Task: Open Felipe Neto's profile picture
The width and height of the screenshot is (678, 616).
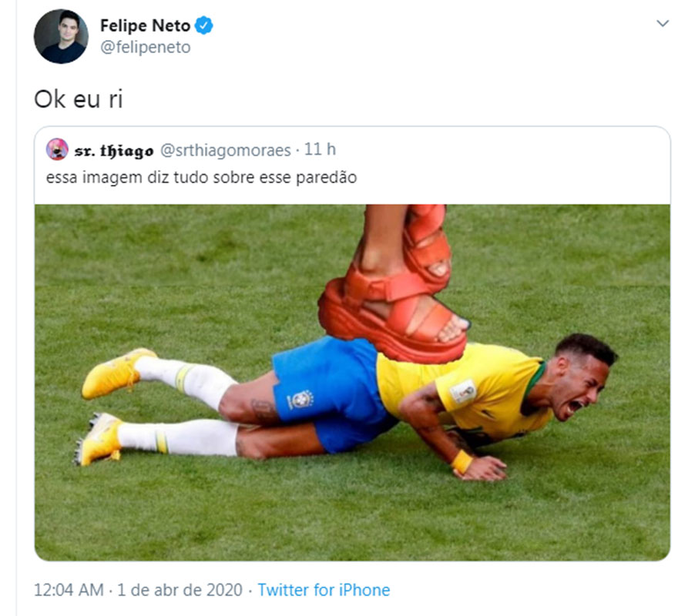Action: pyautogui.click(x=61, y=36)
